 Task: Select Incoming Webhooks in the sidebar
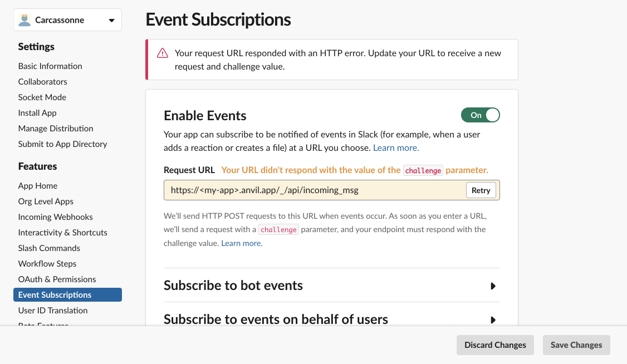tap(55, 217)
